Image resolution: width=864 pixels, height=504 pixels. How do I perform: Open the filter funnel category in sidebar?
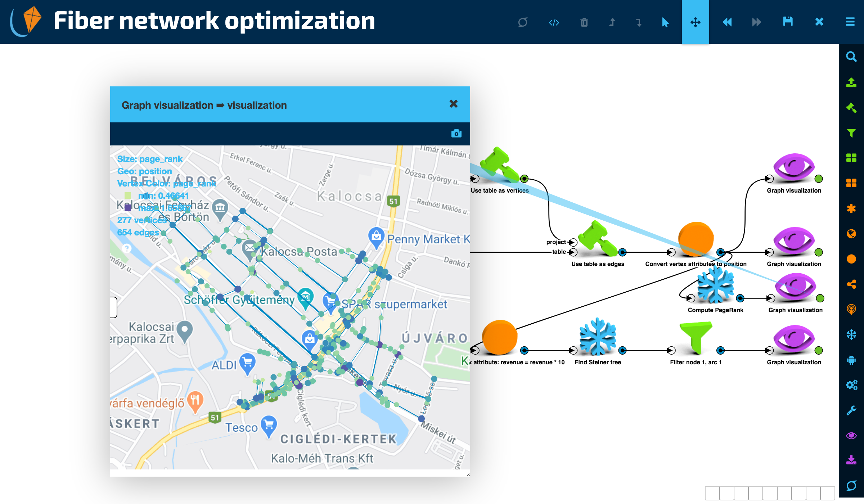pyautogui.click(x=851, y=133)
